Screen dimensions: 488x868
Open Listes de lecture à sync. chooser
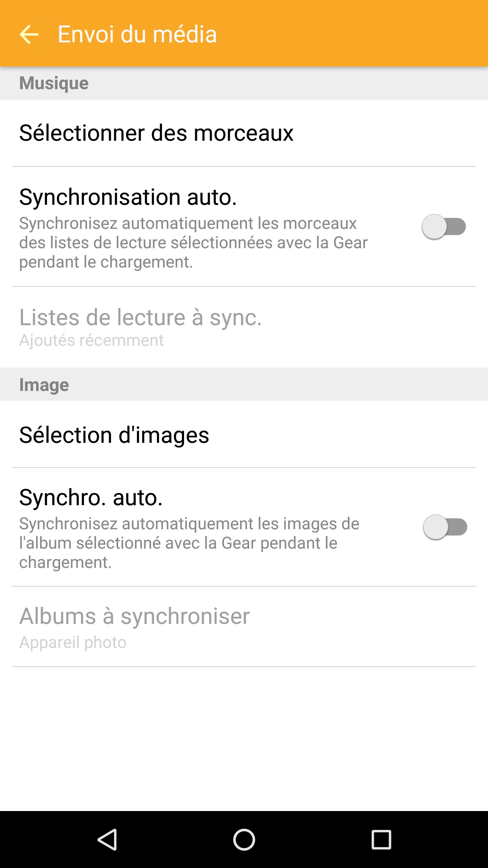tap(140, 318)
